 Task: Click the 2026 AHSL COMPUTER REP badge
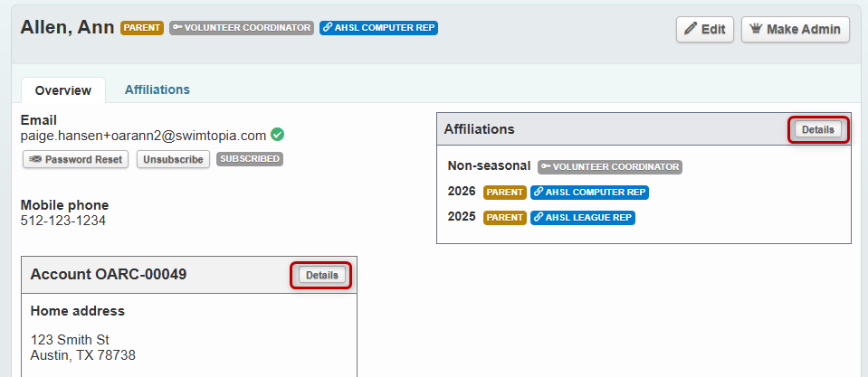tap(589, 193)
